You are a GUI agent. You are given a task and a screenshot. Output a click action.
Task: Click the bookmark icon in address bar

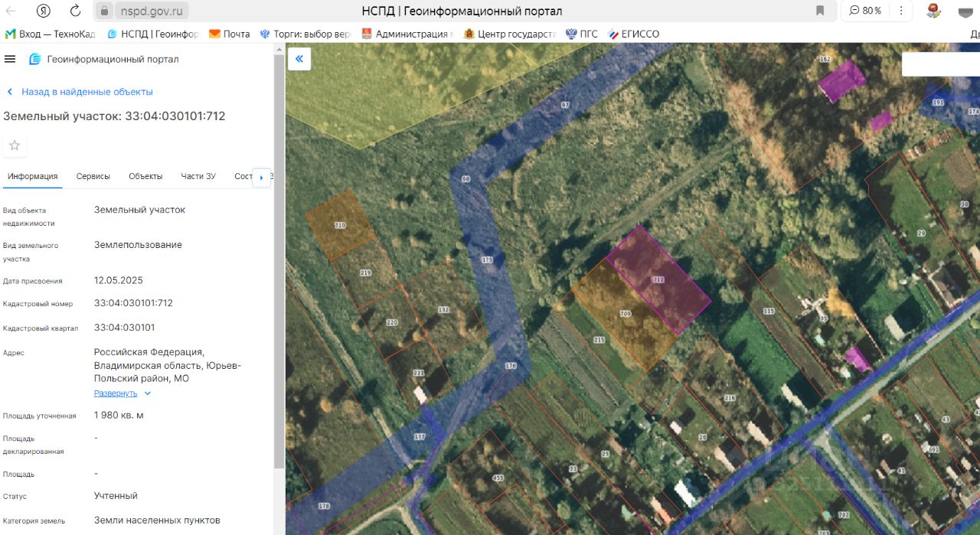coord(820,11)
